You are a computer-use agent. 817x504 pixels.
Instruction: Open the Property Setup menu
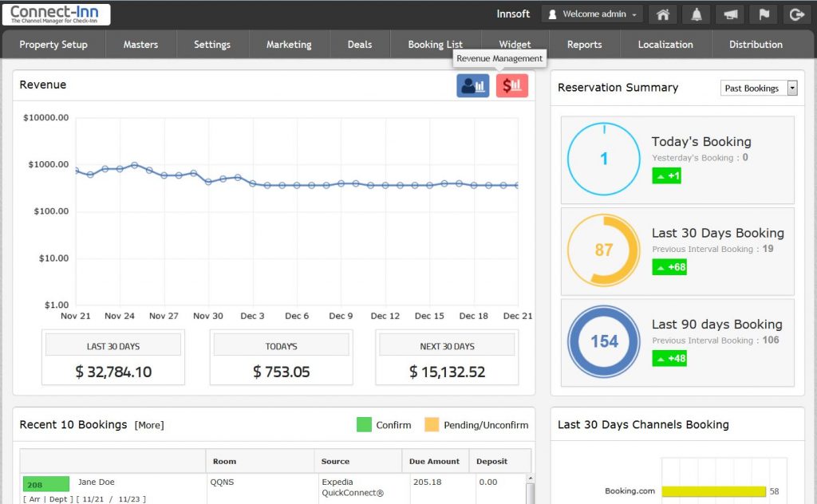click(x=53, y=45)
